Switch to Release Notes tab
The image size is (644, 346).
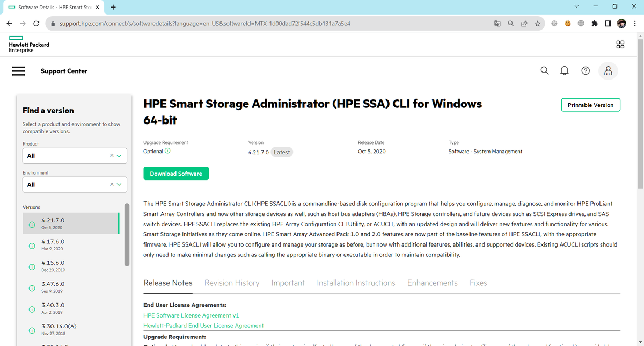click(x=167, y=283)
